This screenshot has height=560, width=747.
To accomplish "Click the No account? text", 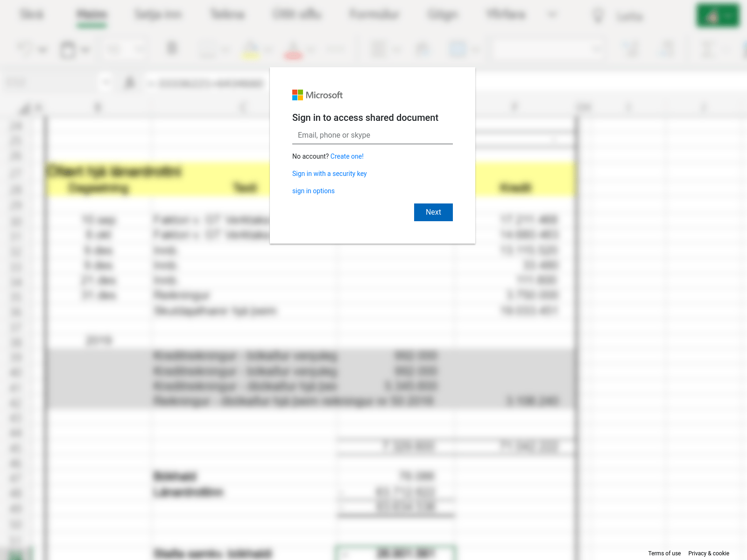I will tap(310, 156).
